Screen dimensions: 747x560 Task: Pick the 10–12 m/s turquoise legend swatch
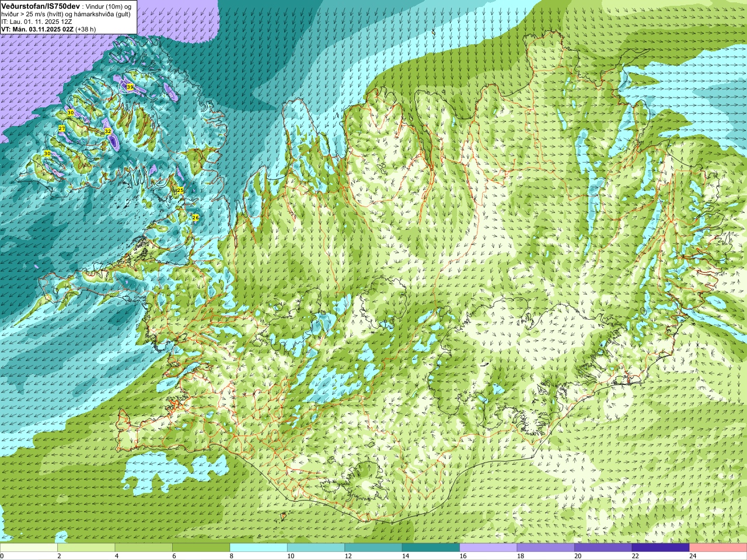point(316,548)
